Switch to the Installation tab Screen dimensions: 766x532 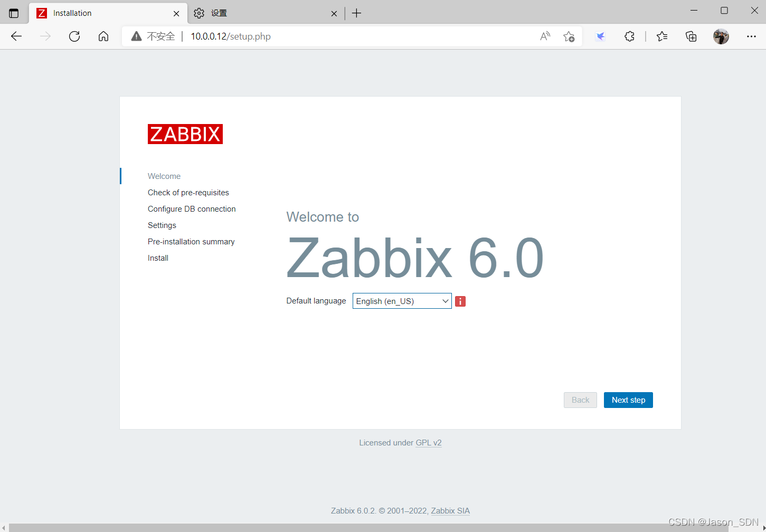coord(109,13)
